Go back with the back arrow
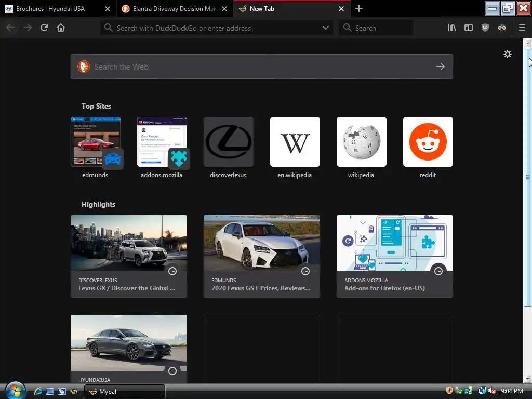This screenshot has width=532, height=399. [10, 28]
